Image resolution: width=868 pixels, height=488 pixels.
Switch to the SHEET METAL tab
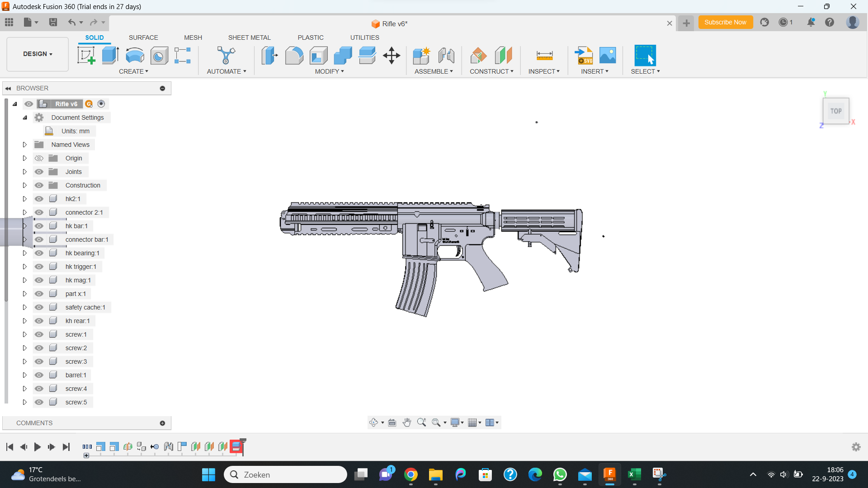click(x=249, y=38)
